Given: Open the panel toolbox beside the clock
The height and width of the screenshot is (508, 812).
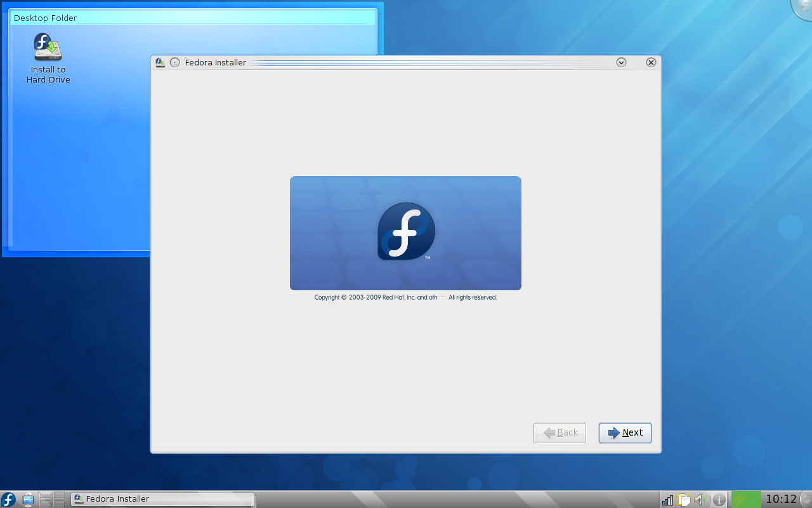Looking at the screenshot, I should 806,499.
